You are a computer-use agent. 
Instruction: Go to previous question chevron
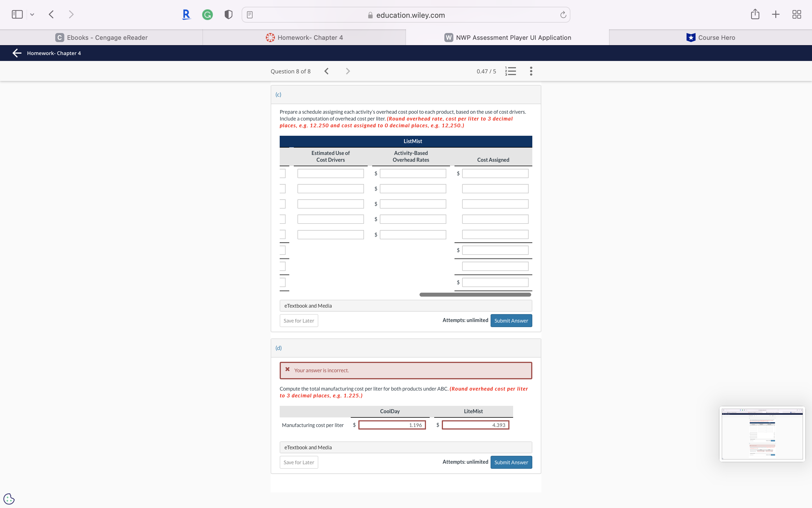point(326,71)
